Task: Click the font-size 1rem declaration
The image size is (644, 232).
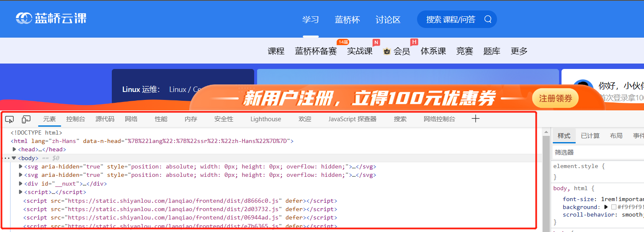Action: point(603,199)
